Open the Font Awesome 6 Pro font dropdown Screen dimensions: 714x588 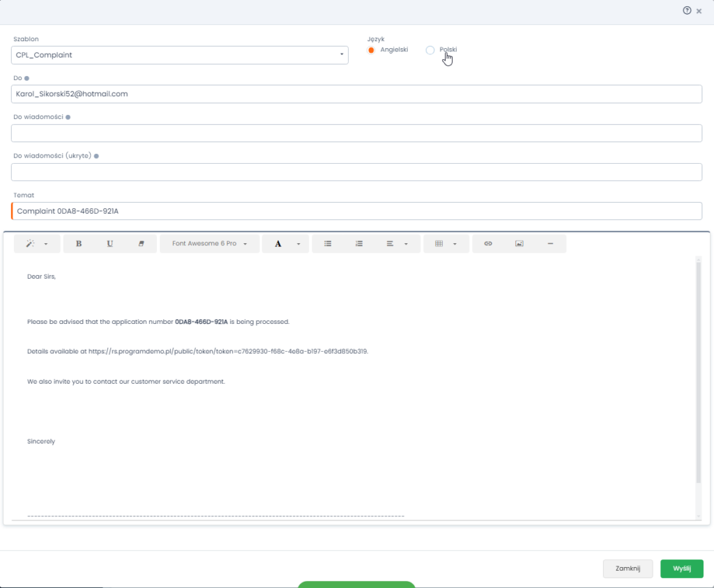[210, 244]
